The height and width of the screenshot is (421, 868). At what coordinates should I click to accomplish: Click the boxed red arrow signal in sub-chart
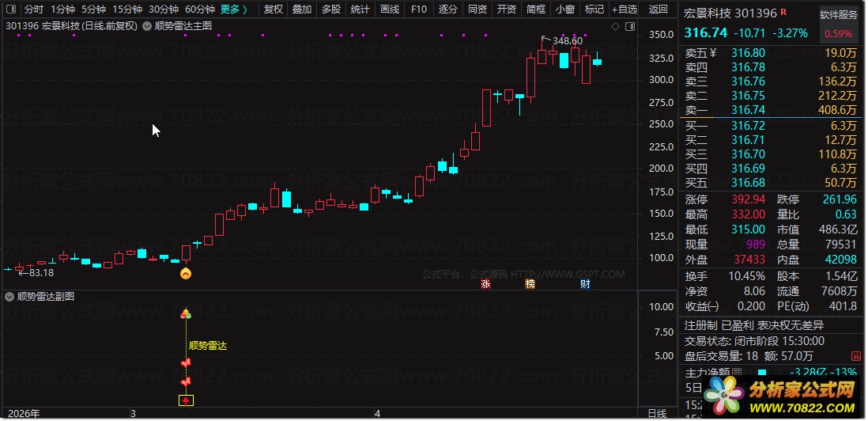coord(186,400)
